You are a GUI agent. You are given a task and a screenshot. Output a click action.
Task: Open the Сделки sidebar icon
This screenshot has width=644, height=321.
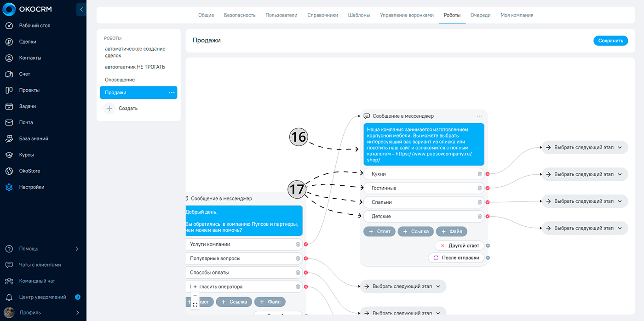click(x=9, y=42)
